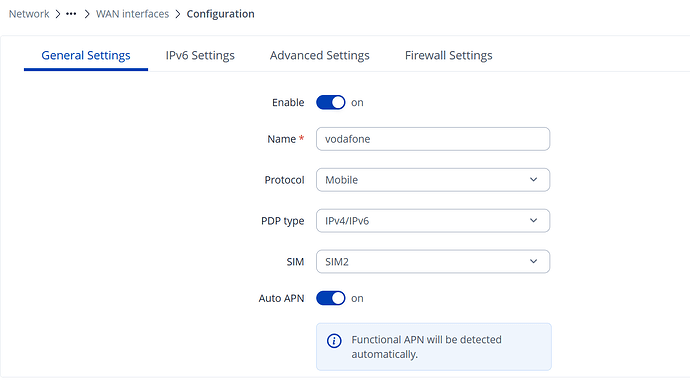
Task: Toggle the Enable switch off
Action: pos(330,103)
